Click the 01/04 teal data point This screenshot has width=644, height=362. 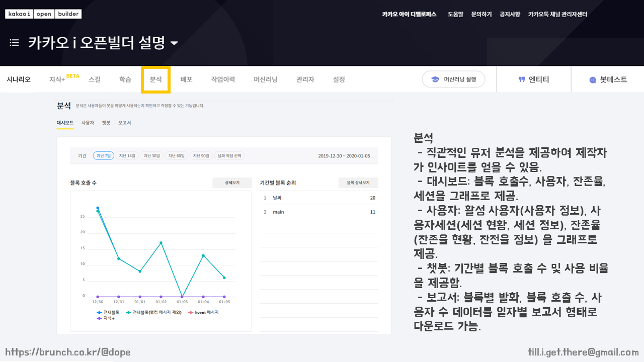[203, 255]
